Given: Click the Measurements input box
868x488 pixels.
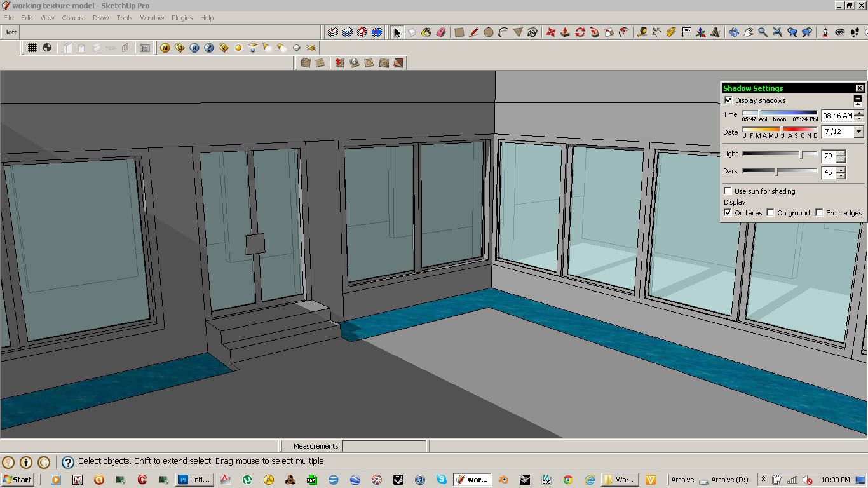Looking at the screenshot, I should (384, 446).
